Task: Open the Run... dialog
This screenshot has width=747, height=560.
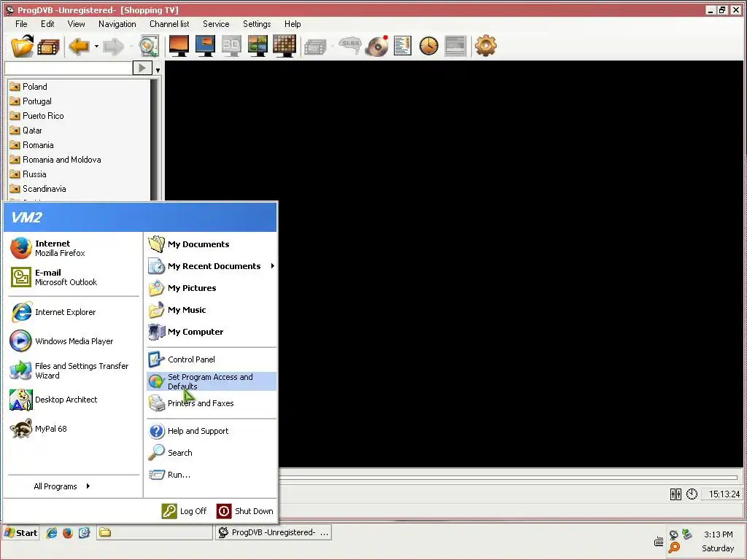Action: 212,475
